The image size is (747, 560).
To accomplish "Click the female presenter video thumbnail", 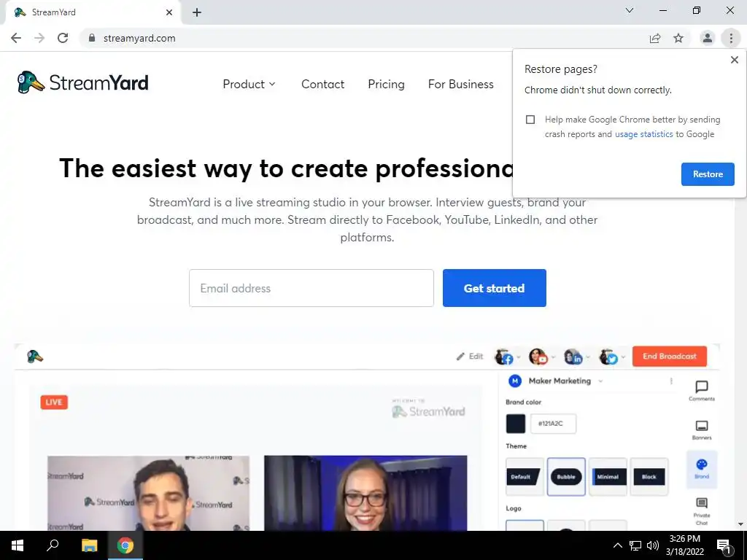I will click(365, 493).
